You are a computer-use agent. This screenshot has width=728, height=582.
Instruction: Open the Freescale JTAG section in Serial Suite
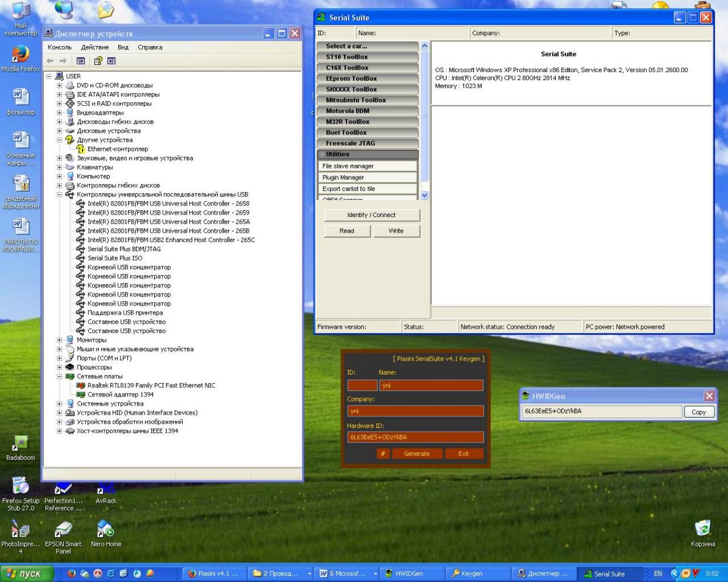coord(368,144)
